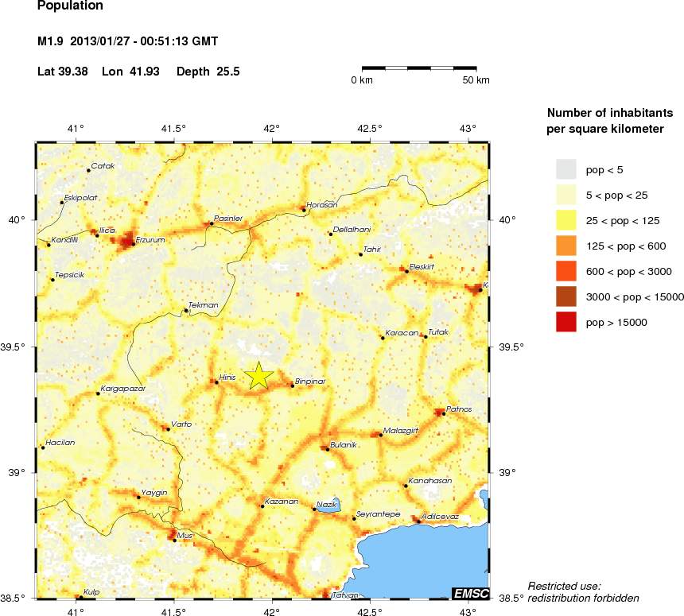Click the Pasinler town label
This screenshot has width=684, height=616.
coord(228,219)
